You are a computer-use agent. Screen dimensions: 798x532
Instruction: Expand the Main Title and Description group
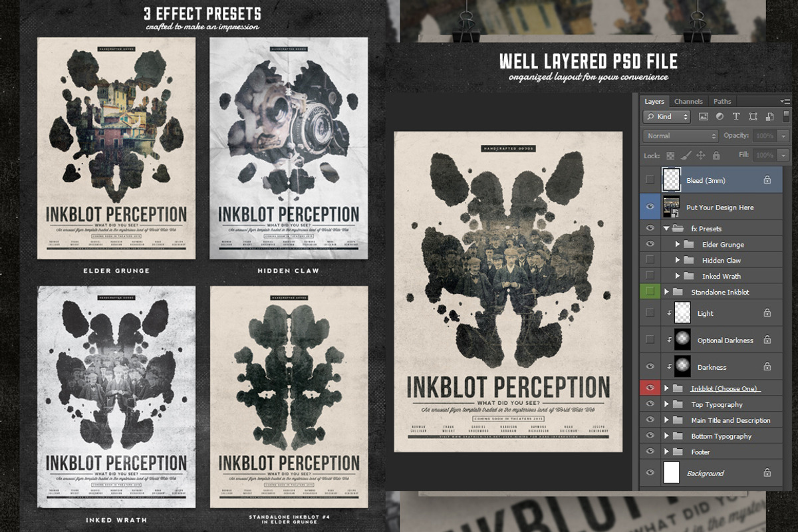667,420
